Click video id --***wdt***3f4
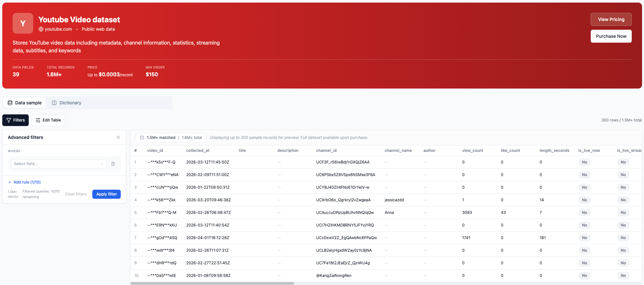 [161, 250]
